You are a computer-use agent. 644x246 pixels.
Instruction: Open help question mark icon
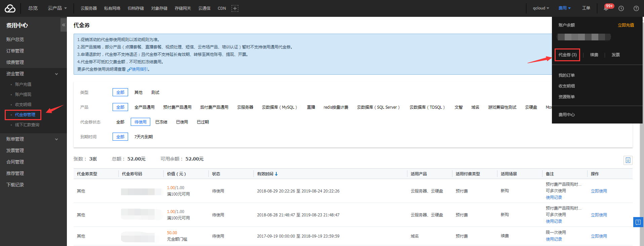[636, 8]
